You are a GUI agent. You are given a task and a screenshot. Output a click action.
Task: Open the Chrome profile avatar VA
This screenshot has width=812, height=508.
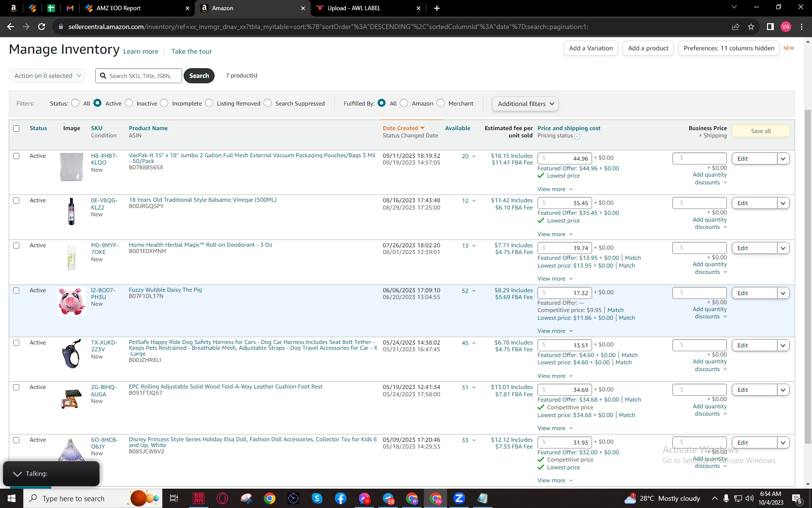click(786, 27)
